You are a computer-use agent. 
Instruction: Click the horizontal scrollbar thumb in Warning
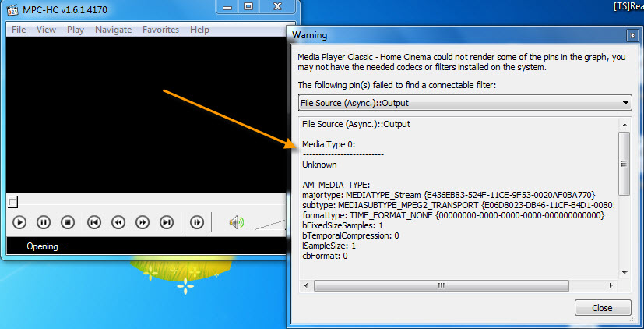(x=442, y=285)
